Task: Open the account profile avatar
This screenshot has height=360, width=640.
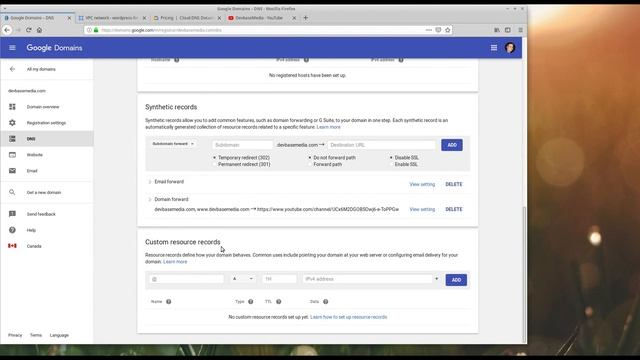Action: pyautogui.click(x=510, y=48)
